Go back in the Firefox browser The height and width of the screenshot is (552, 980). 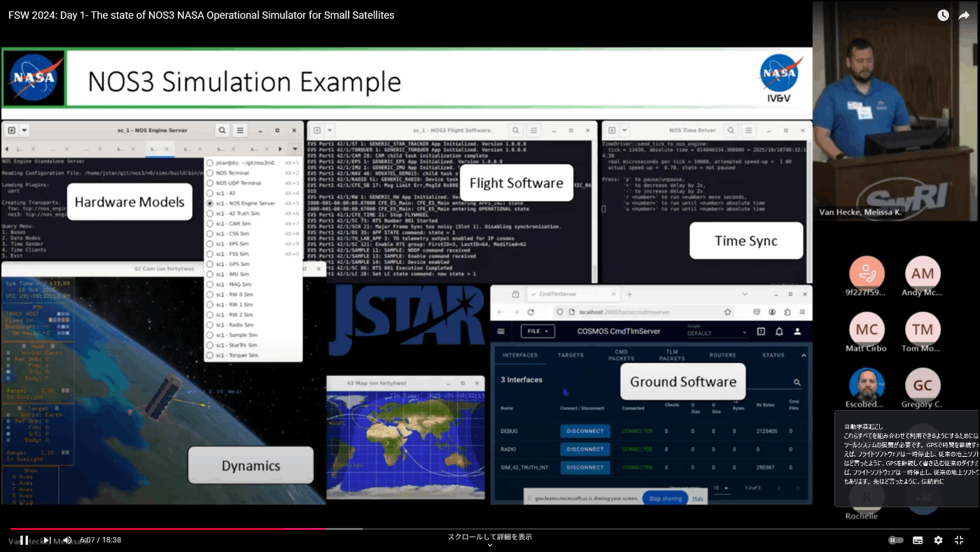[500, 312]
